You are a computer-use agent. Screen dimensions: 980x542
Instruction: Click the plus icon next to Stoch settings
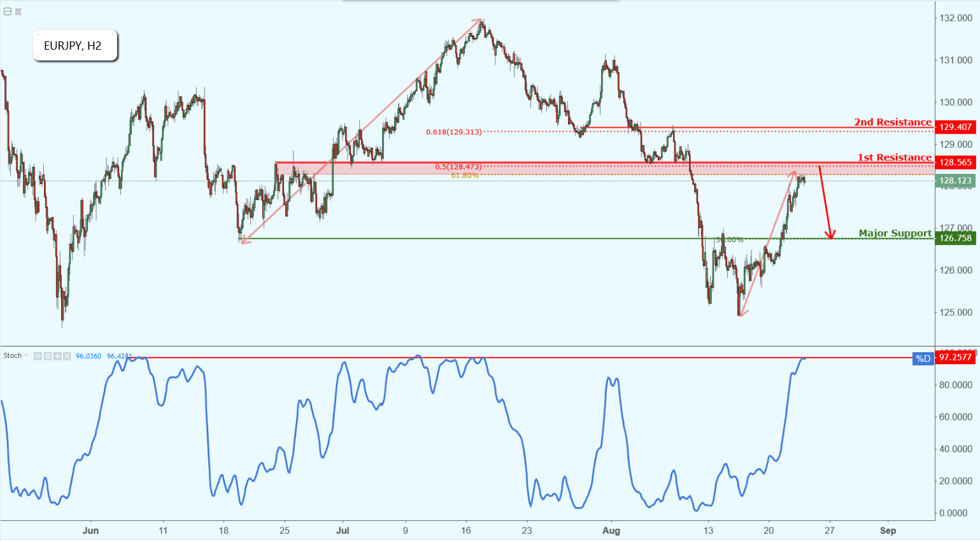[x=57, y=356]
